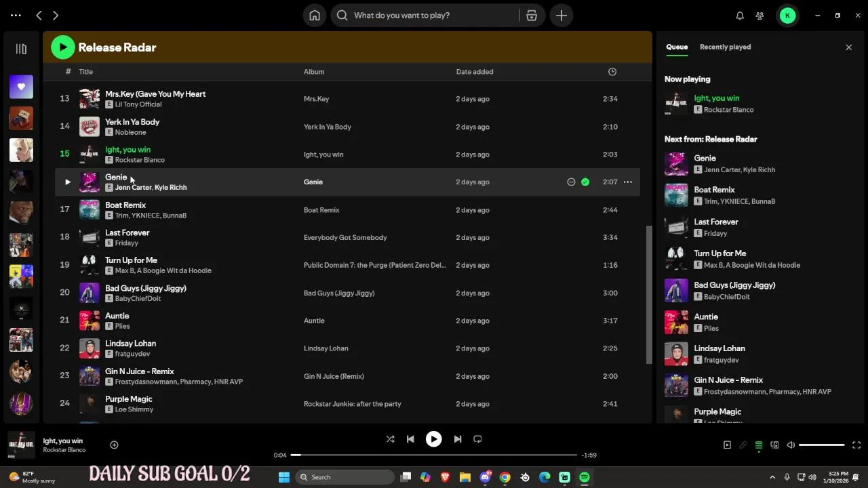The width and height of the screenshot is (868, 488).
Task: Enter full screen mode
Action: click(x=856, y=445)
